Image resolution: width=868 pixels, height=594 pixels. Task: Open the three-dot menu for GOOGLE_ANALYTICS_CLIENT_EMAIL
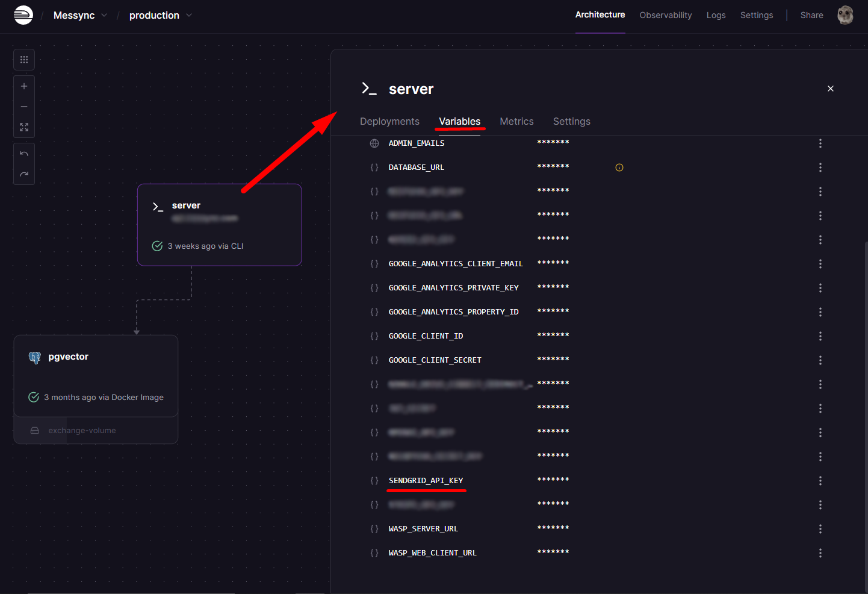820,264
